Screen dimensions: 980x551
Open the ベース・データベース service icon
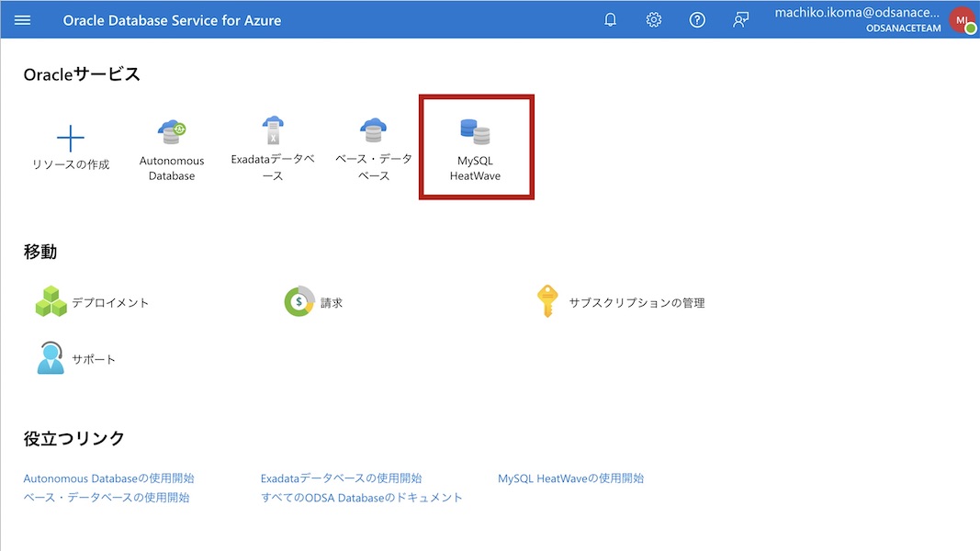tap(373, 129)
